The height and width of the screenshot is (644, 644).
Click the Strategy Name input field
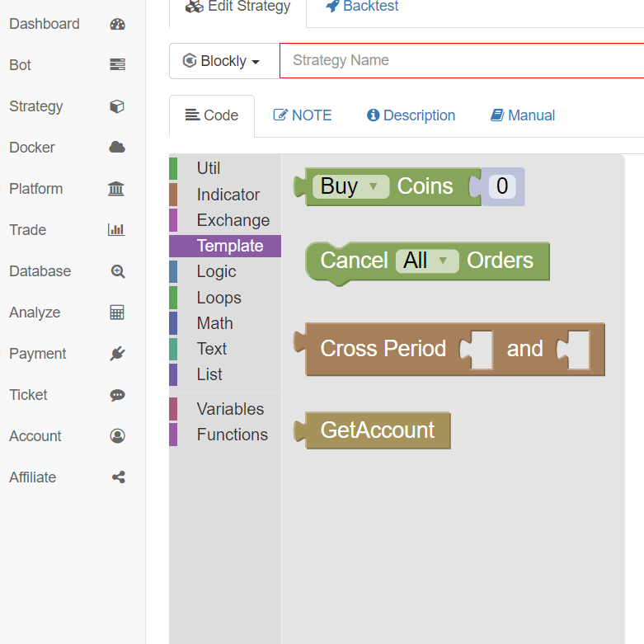tap(462, 61)
